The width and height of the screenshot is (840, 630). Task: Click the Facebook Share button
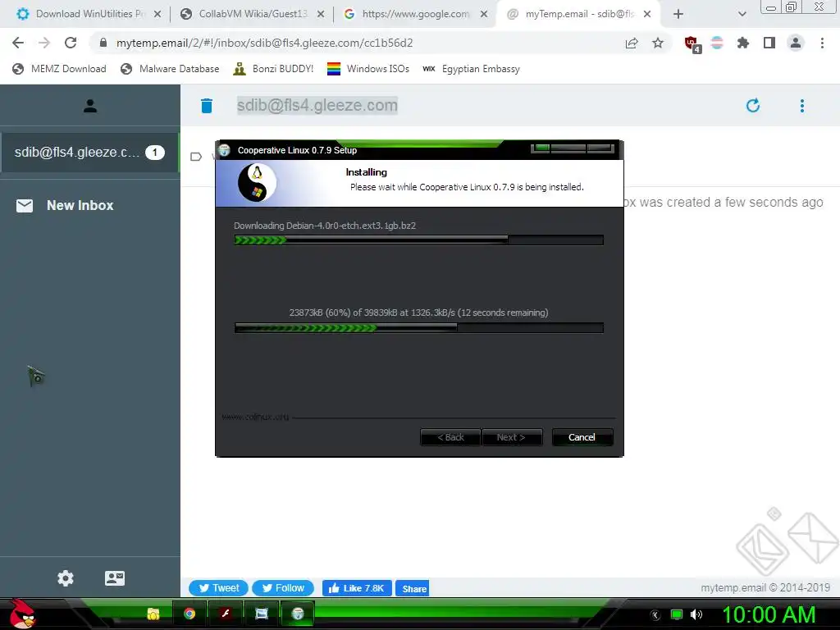(413, 588)
